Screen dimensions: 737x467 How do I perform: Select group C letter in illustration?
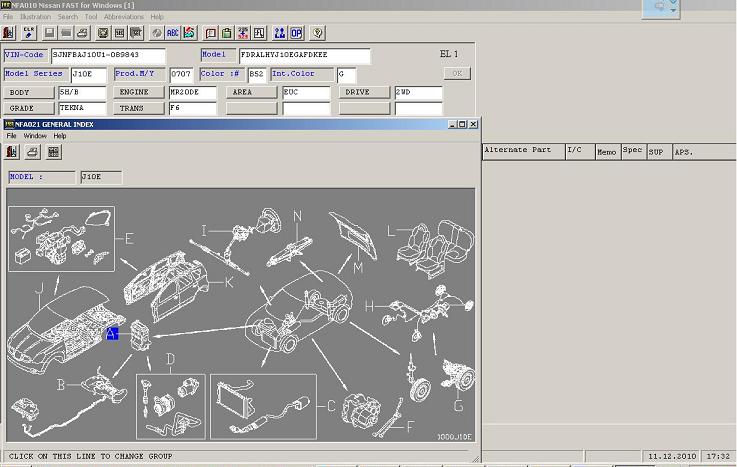coord(331,406)
